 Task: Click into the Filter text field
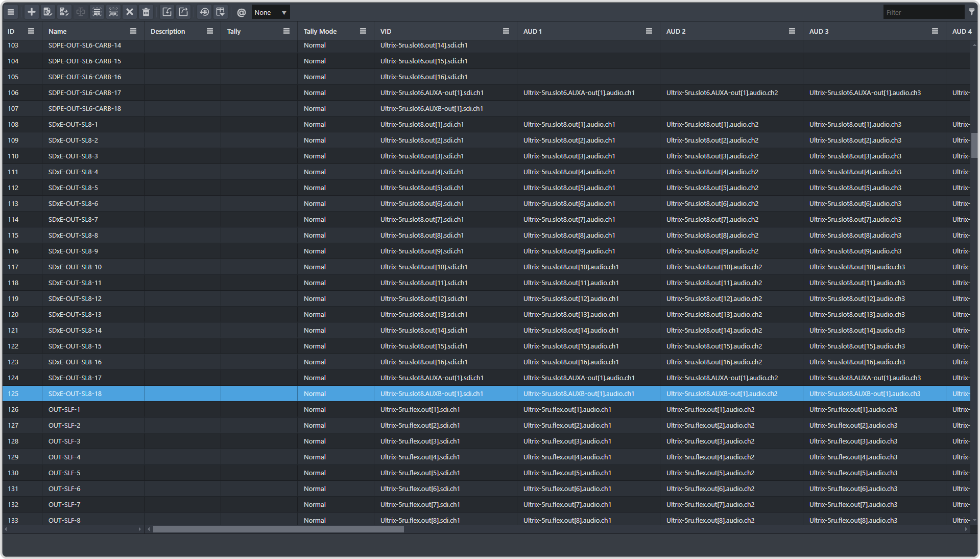[x=923, y=12]
